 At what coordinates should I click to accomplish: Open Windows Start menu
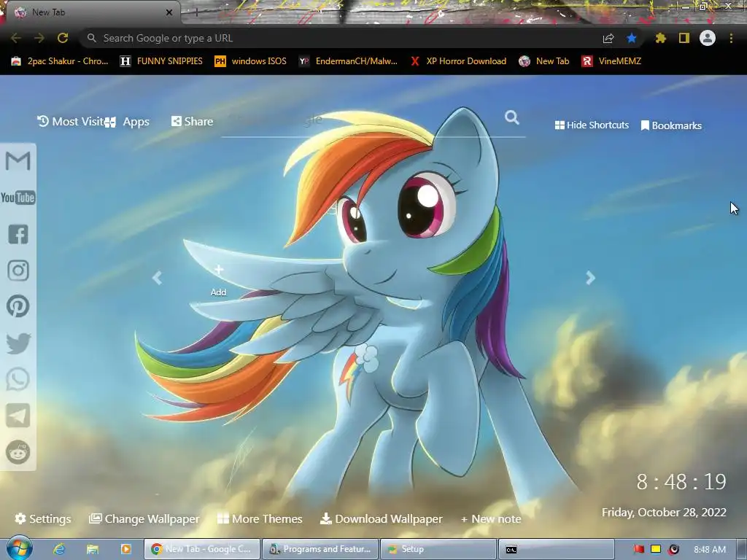(x=19, y=549)
